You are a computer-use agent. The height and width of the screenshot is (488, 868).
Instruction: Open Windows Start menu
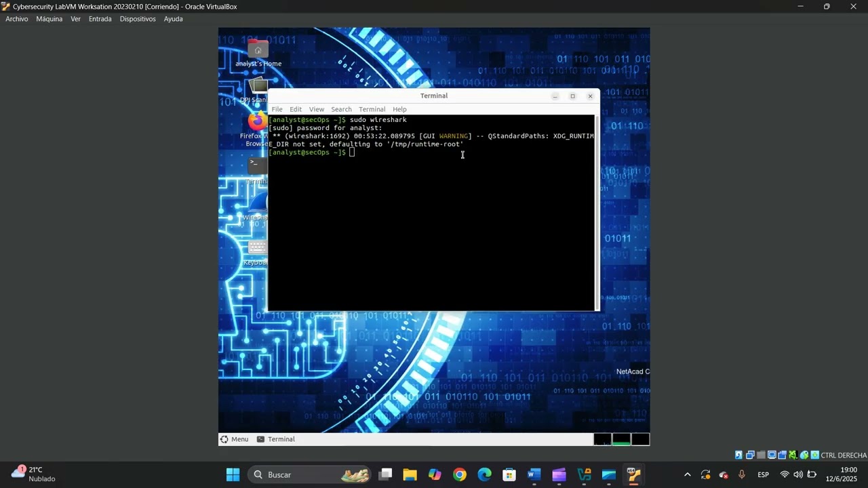click(233, 474)
